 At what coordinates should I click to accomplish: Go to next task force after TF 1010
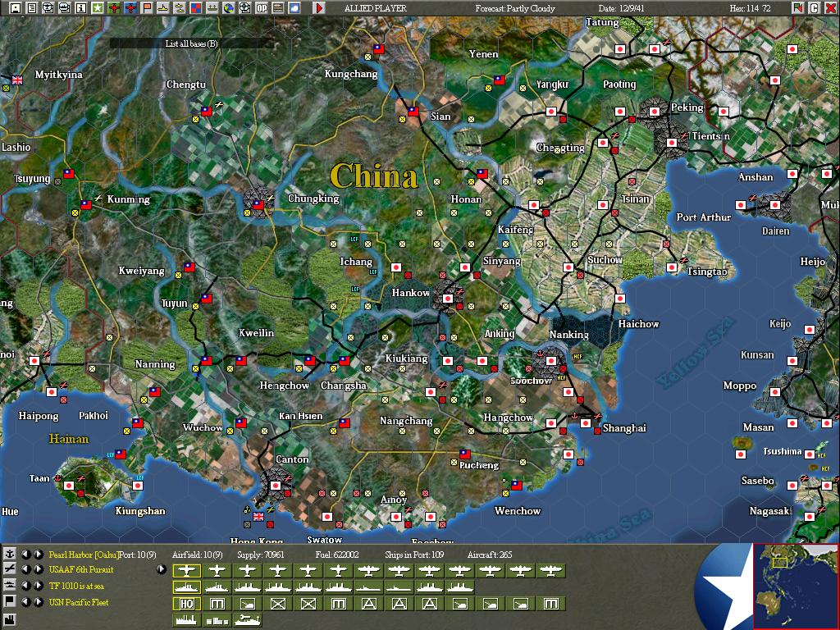coord(38,586)
